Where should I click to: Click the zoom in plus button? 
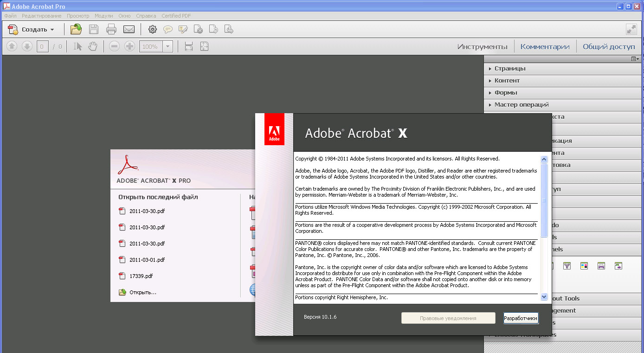point(130,46)
